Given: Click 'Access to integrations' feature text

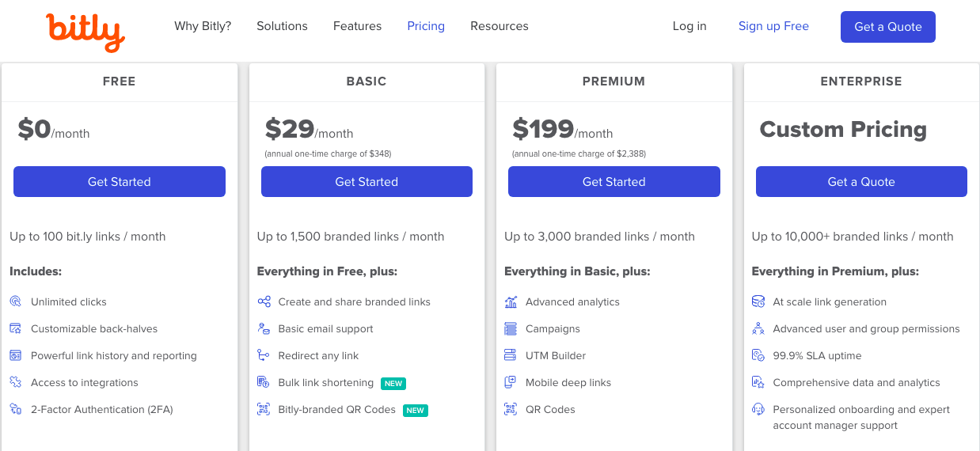Looking at the screenshot, I should point(85,382).
